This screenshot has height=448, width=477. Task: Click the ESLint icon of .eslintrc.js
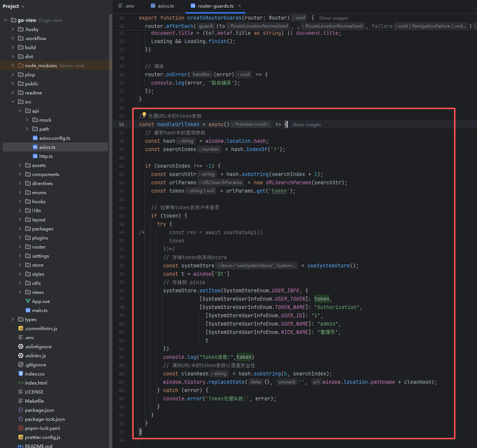click(21, 355)
